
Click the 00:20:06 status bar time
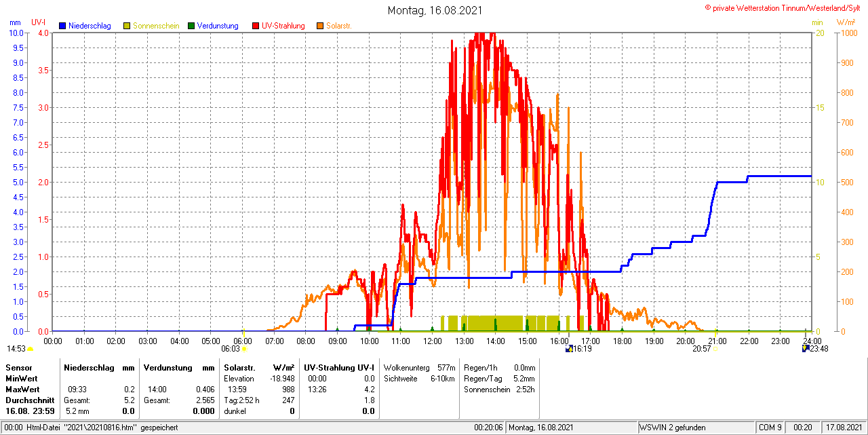(x=488, y=428)
